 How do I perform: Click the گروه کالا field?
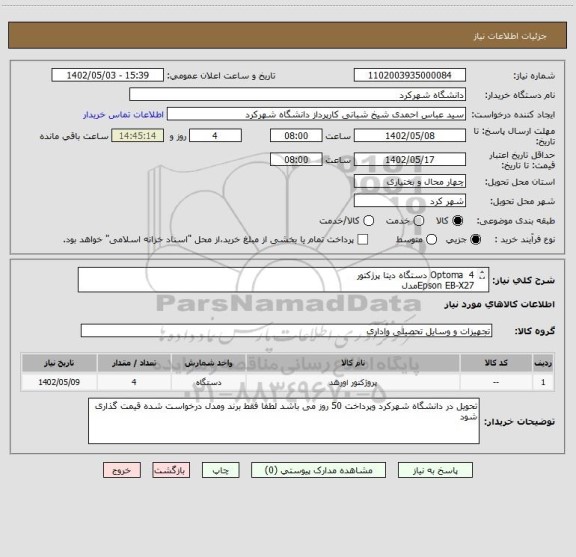pyautogui.click(x=286, y=331)
